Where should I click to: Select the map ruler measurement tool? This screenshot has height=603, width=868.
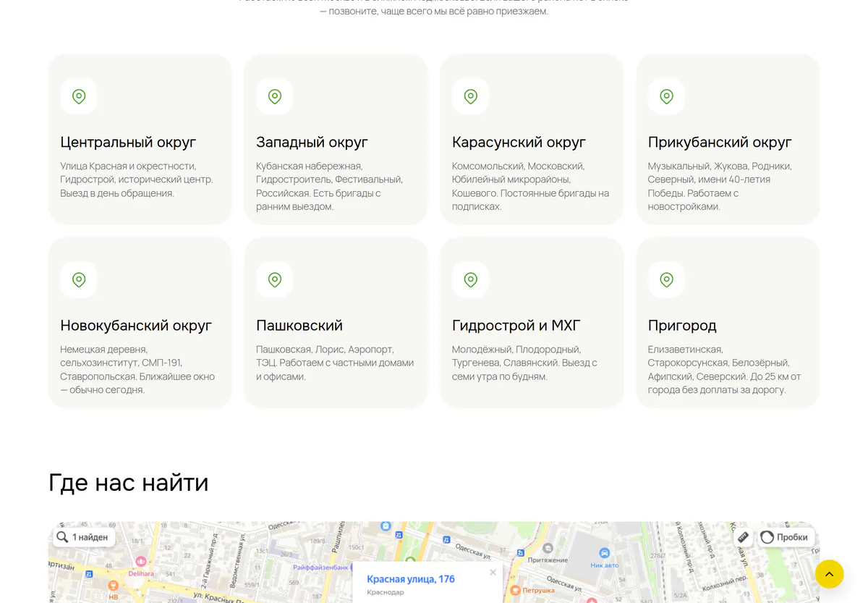(x=743, y=537)
